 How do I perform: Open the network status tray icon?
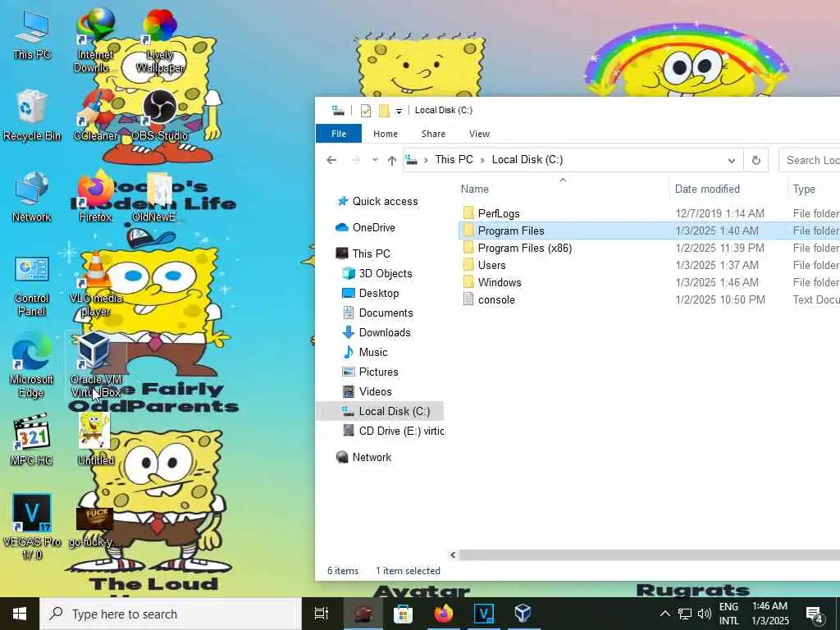(685, 614)
